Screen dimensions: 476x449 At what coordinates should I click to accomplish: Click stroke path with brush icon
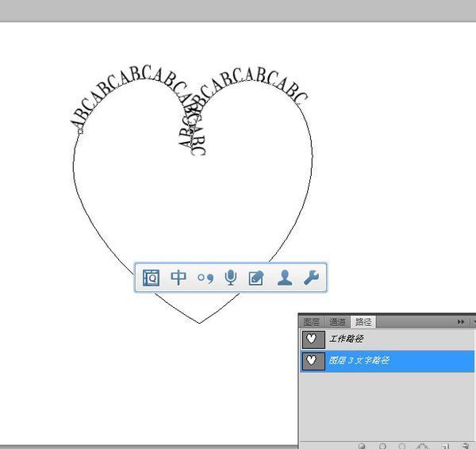pos(382,446)
